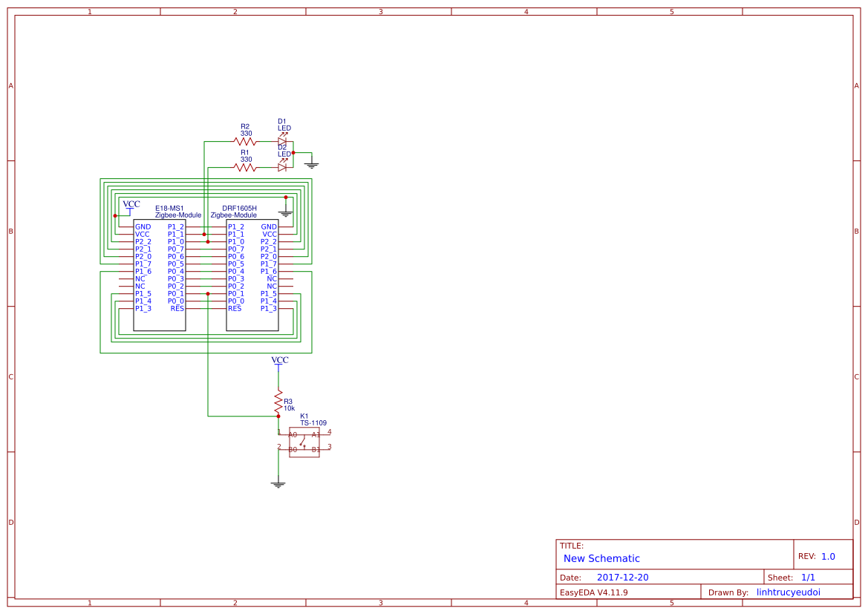868x614 pixels.
Task: Select the K1 TS-1109 push switch symbol
Action: tap(304, 442)
